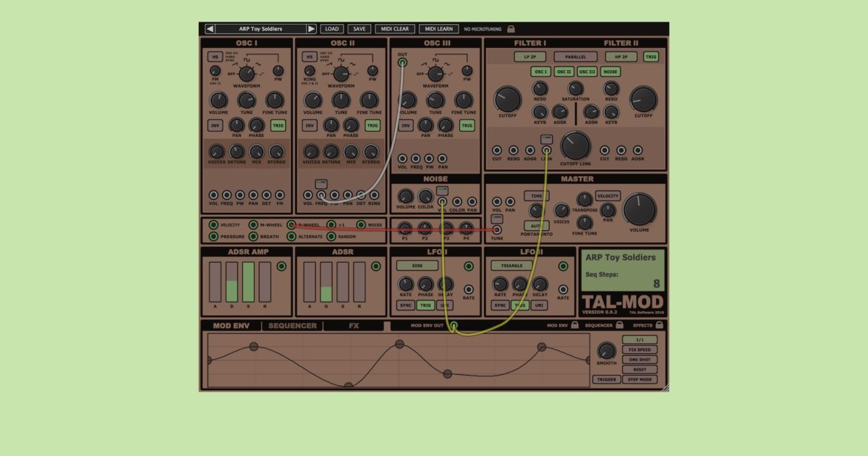The width and height of the screenshot is (868, 456).
Task: Click the SEQUENCER lock icon
Action: pos(620,326)
